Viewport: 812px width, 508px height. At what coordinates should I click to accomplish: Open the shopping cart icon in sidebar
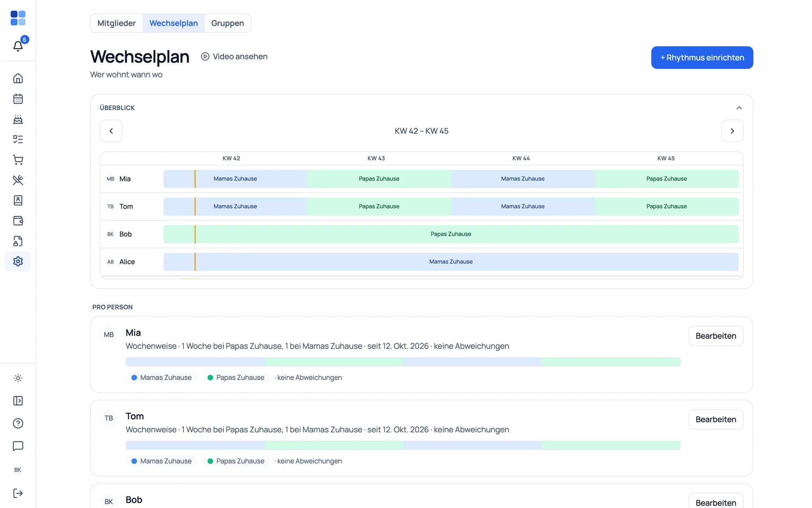tap(18, 160)
